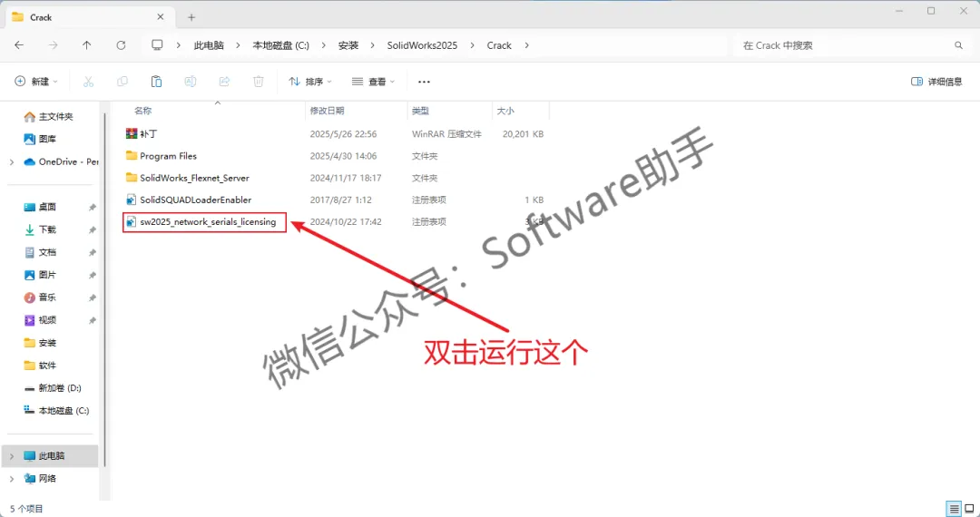Go back using the back arrow
Screen dimensions: 980x517
click(19, 45)
